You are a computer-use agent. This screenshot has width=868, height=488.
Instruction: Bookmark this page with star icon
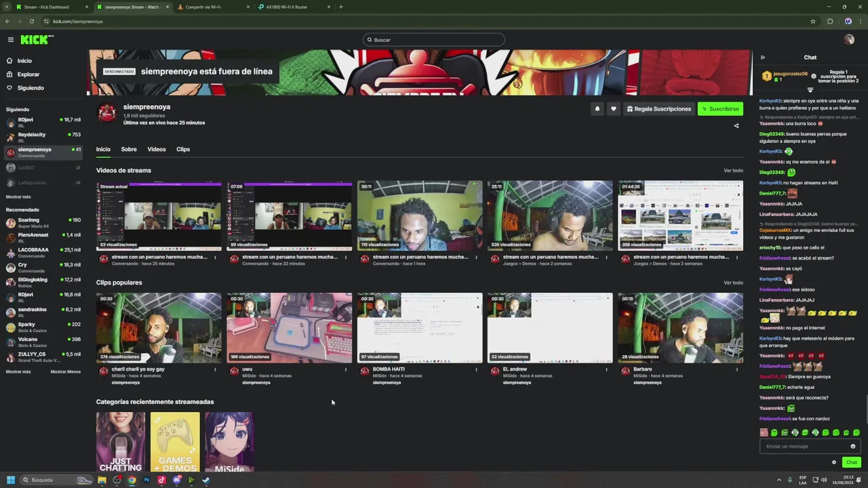click(813, 21)
